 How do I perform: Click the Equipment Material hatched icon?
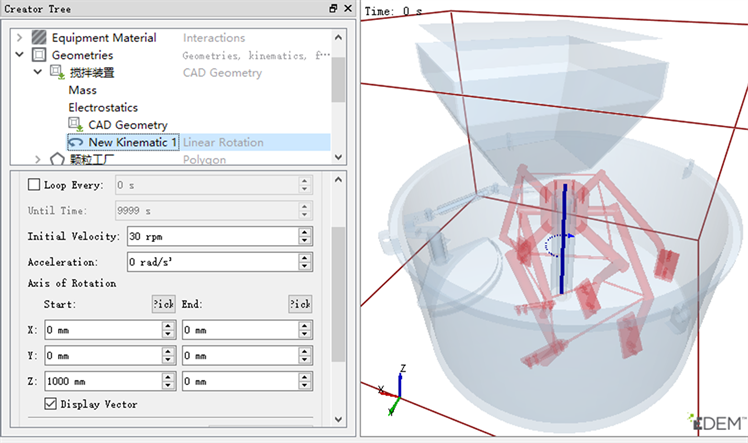point(39,38)
